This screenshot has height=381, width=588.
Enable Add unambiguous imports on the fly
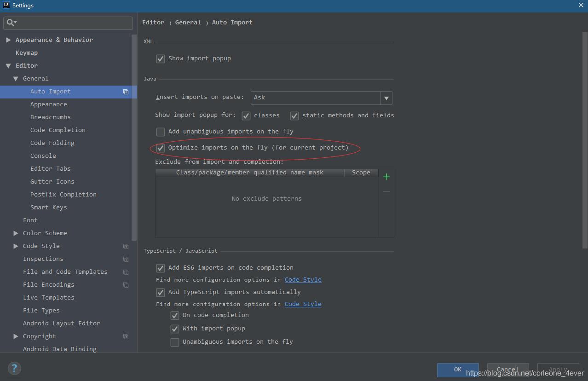point(161,132)
